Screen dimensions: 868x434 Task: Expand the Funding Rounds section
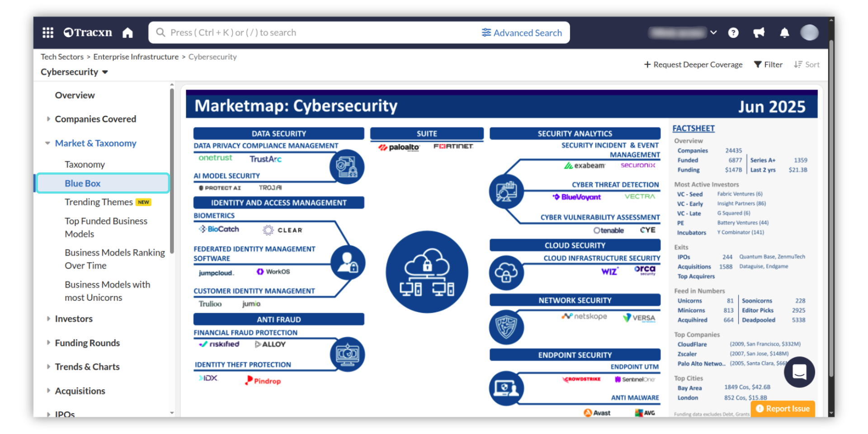[x=48, y=343]
